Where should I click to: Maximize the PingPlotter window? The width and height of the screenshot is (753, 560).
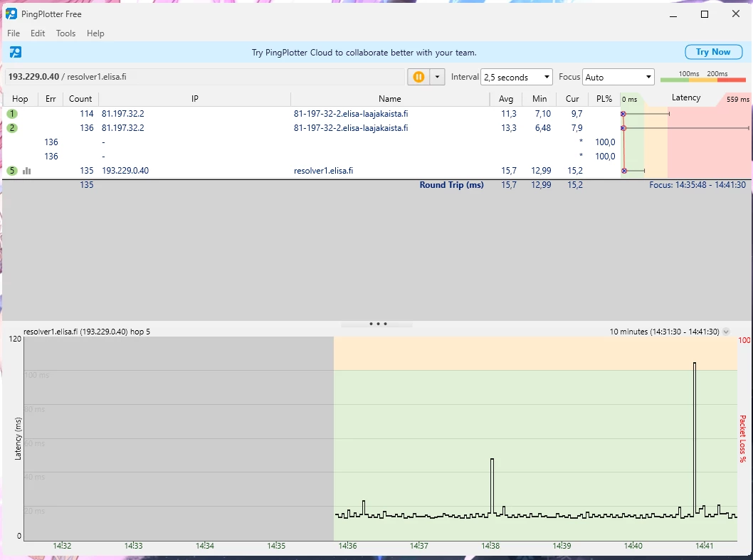coord(705,14)
